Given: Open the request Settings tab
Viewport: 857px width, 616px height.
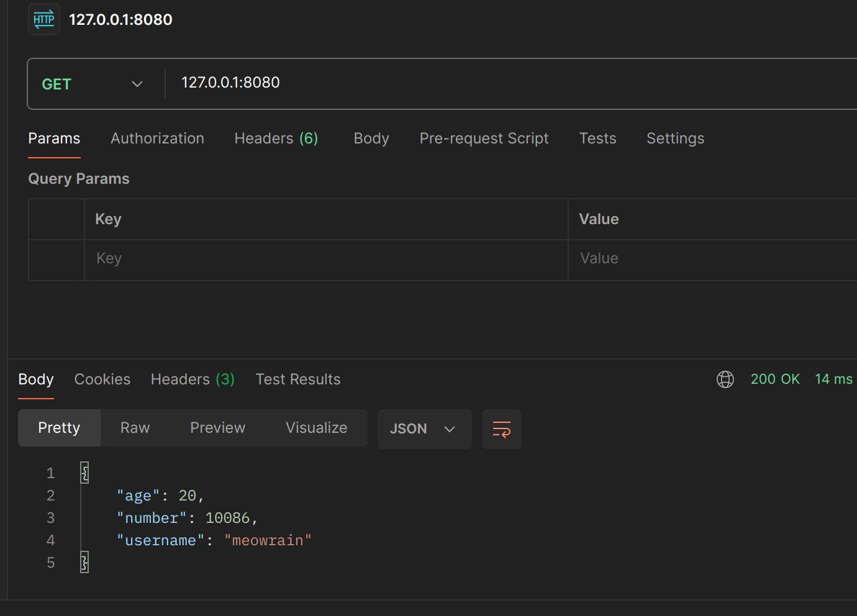Looking at the screenshot, I should click(x=675, y=138).
